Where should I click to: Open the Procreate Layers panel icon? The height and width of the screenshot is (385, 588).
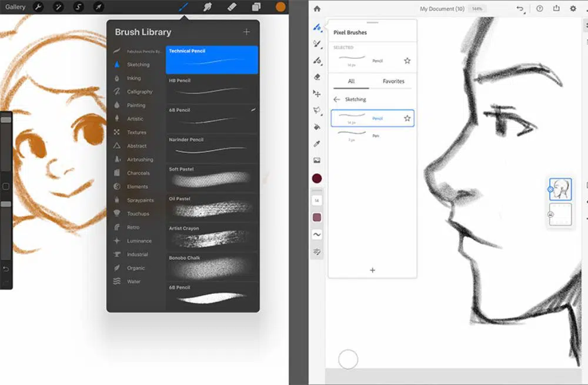click(x=256, y=7)
